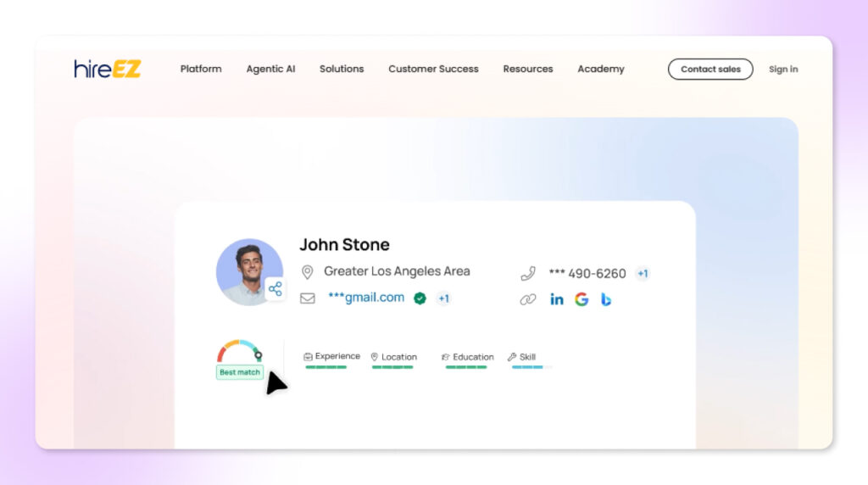Expand the +1 badge next to email
This screenshot has height=485, width=868.
pyautogui.click(x=443, y=298)
